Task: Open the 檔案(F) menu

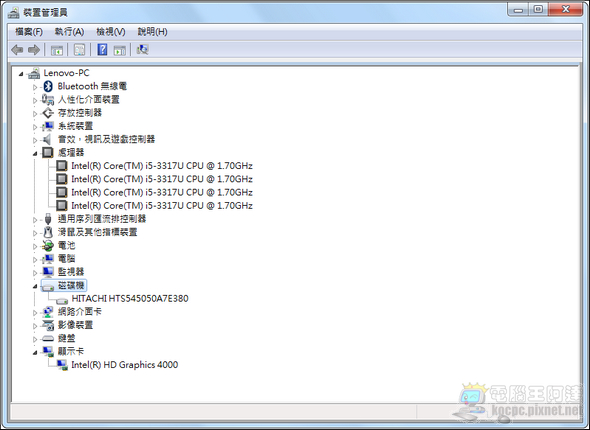Action: tap(29, 32)
